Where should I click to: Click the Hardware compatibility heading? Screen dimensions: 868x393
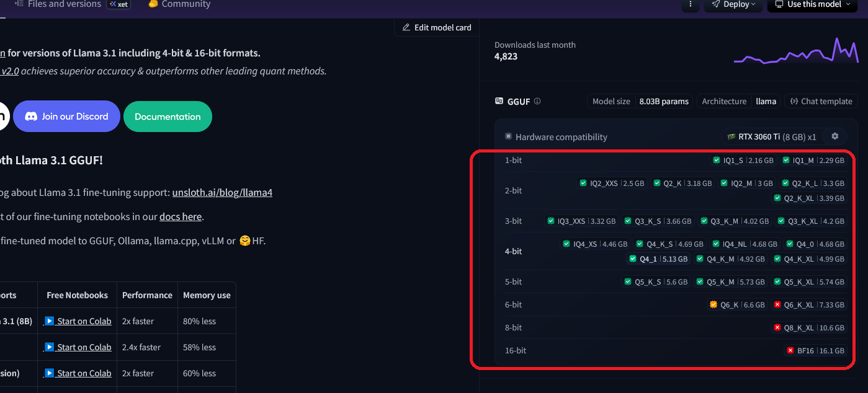[x=562, y=136]
